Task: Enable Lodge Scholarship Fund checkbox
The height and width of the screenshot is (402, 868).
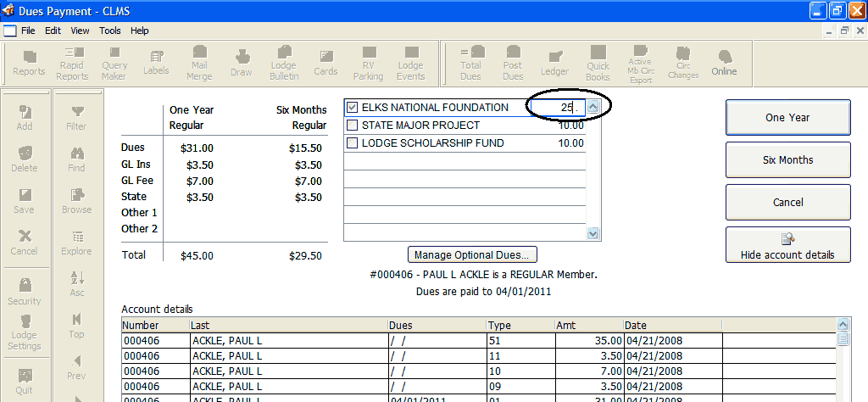Action: point(353,143)
